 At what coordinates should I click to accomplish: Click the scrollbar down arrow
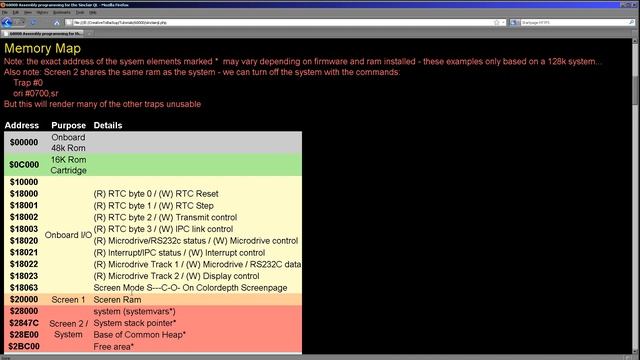(x=636, y=351)
